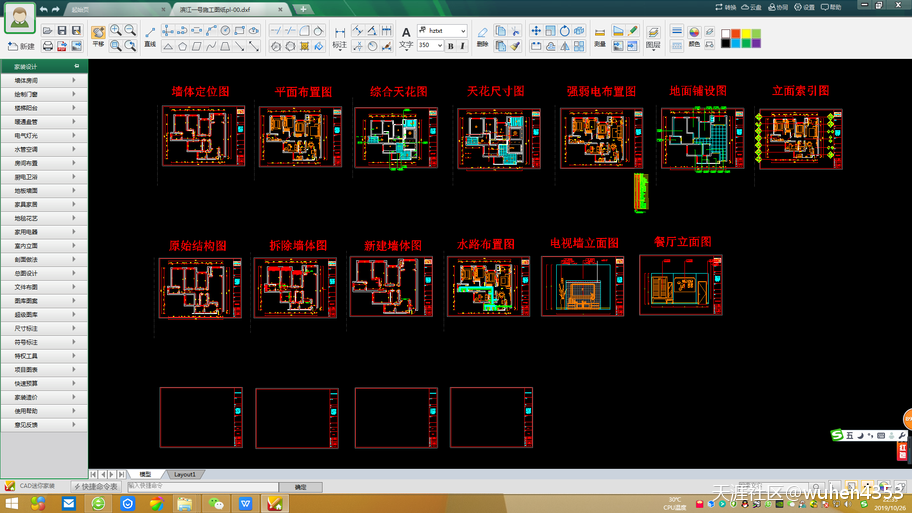Open the 设置 (Settings) menu item
This screenshot has width=912, height=513.
(806, 7)
